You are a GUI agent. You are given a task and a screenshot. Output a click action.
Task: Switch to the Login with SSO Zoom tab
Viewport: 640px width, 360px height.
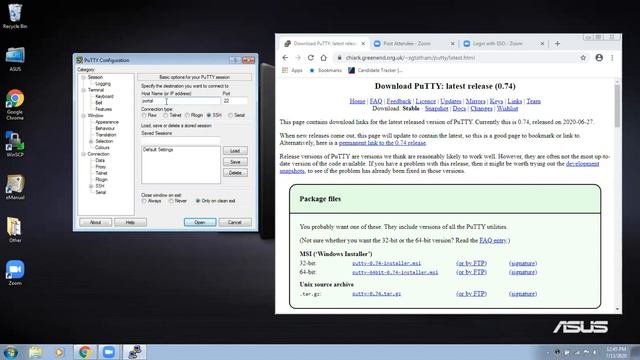tap(504, 43)
